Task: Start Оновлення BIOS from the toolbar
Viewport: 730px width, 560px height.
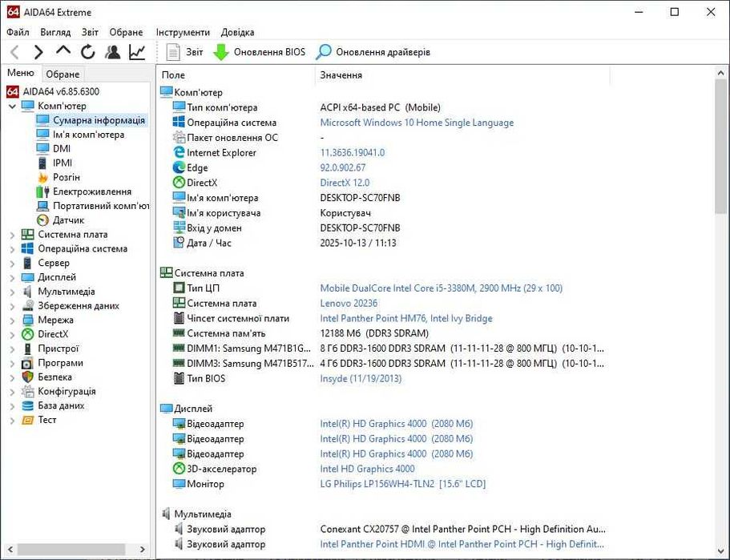Action: coord(259,51)
